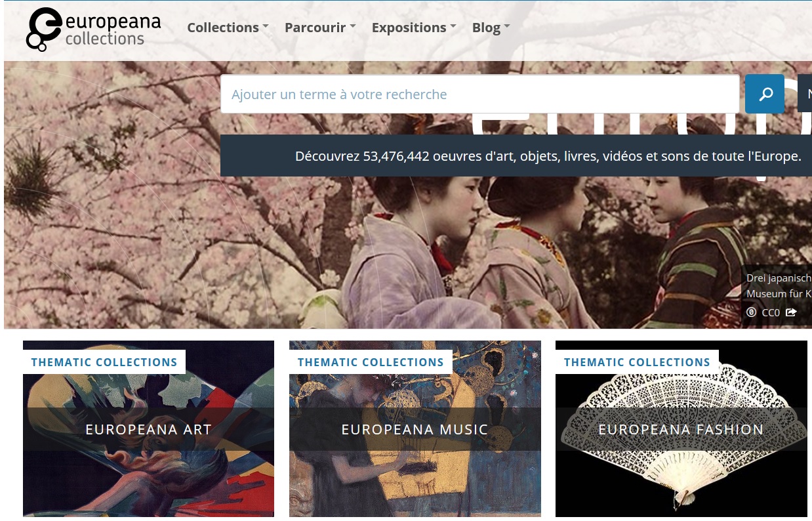812x521 pixels.
Task: Click Thematic Collections label above Europeana Fashion
Action: (637, 362)
